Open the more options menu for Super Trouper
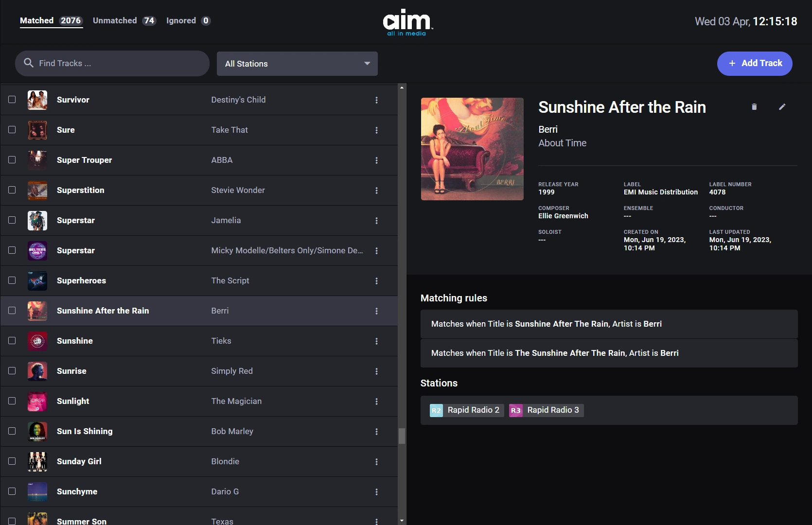 pos(376,160)
